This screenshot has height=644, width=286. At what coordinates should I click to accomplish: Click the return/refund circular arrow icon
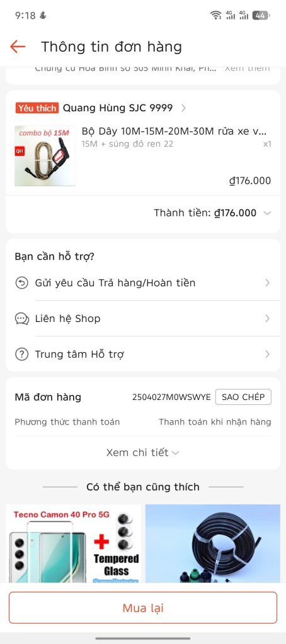(21, 282)
